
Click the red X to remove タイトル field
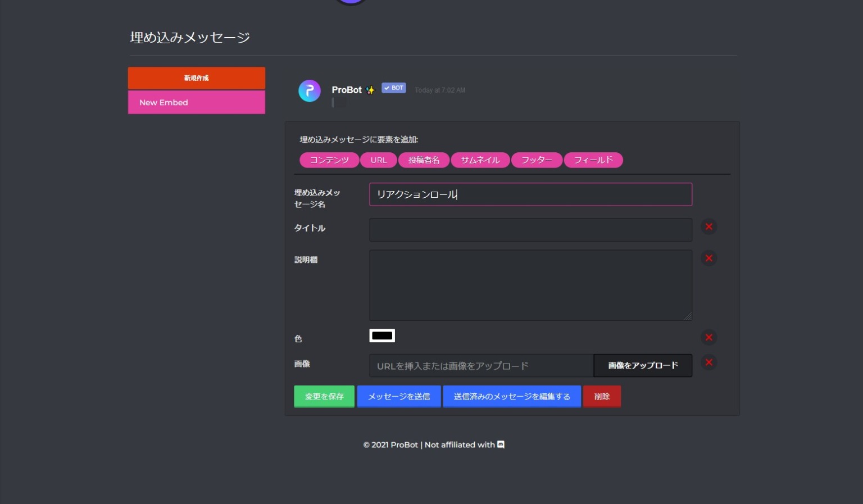pyautogui.click(x=708, y=226)
